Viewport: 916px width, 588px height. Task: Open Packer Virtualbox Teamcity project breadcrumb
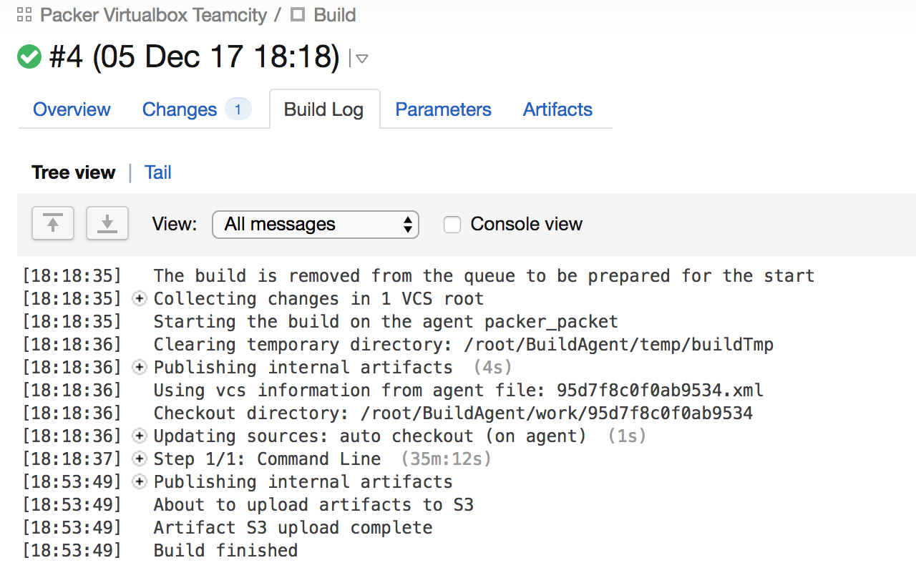point(153,15)
